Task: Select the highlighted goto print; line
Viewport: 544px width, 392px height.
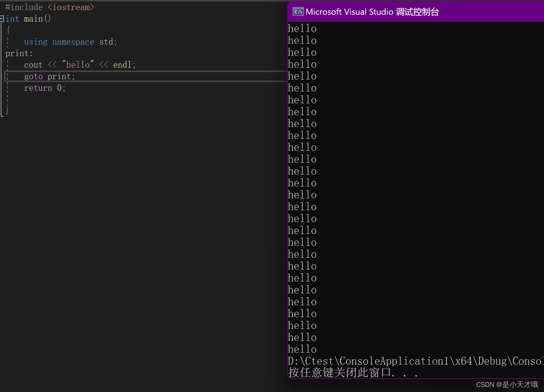Action: coord(49,76)
